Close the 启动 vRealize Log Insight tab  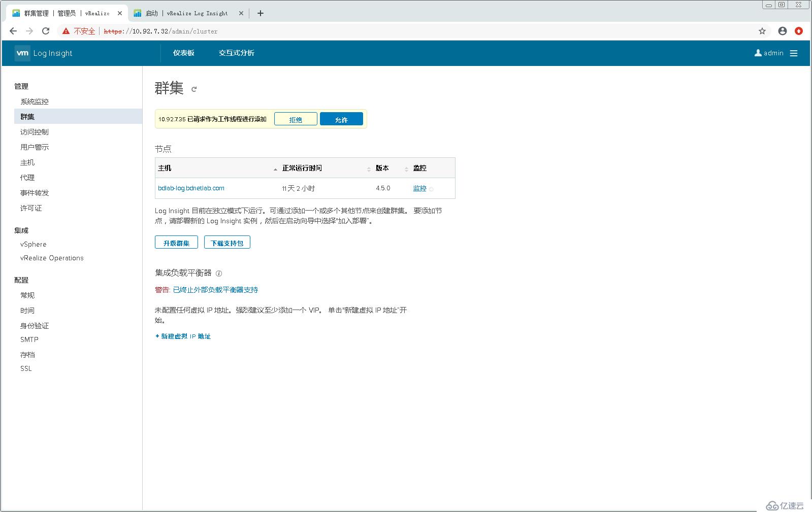[241, 13]
